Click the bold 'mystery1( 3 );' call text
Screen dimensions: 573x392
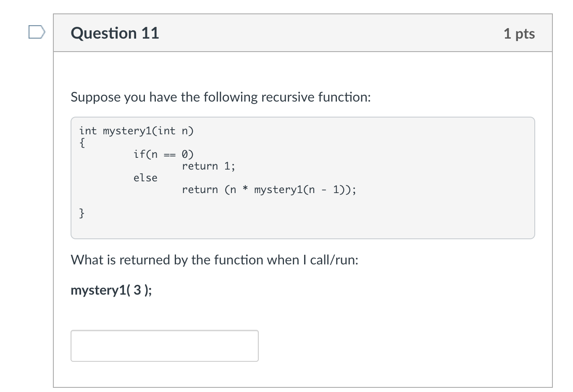coord(111,290)
